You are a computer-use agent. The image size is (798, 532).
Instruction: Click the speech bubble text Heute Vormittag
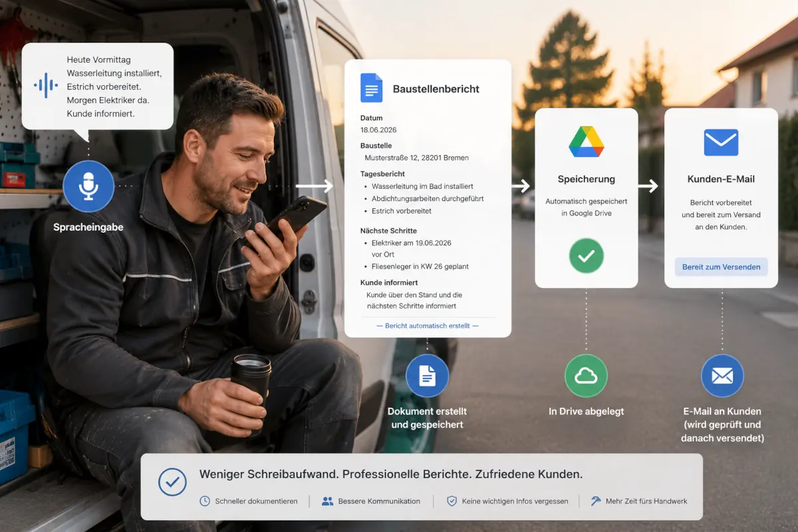(x=97, y=60)
